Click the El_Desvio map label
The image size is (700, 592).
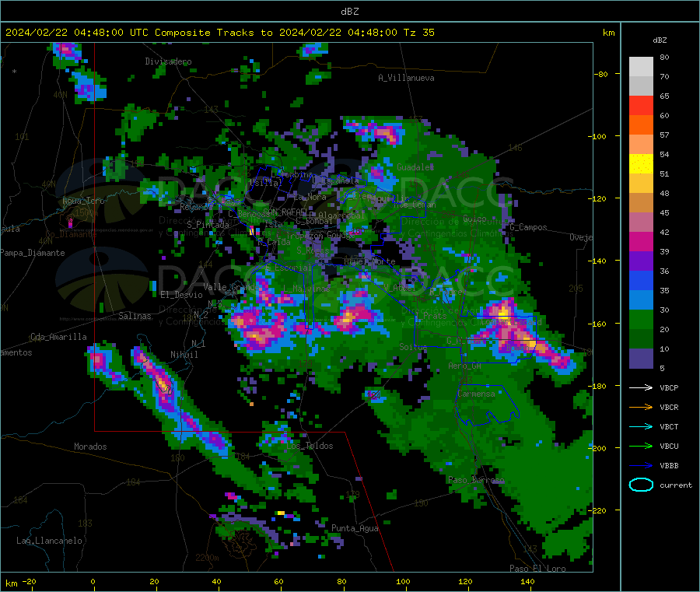[181, 295]
